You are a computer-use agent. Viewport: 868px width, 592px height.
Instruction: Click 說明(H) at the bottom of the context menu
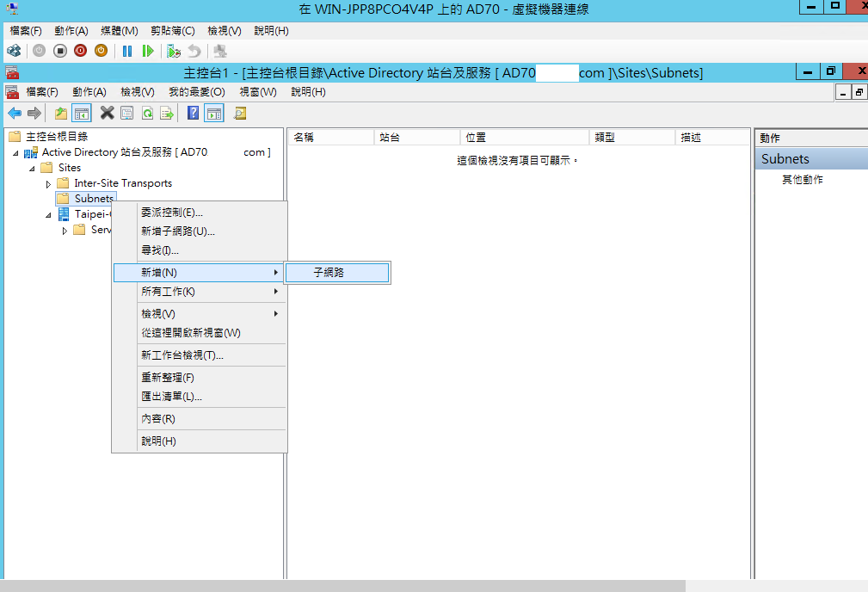click(x=200, y=441)
